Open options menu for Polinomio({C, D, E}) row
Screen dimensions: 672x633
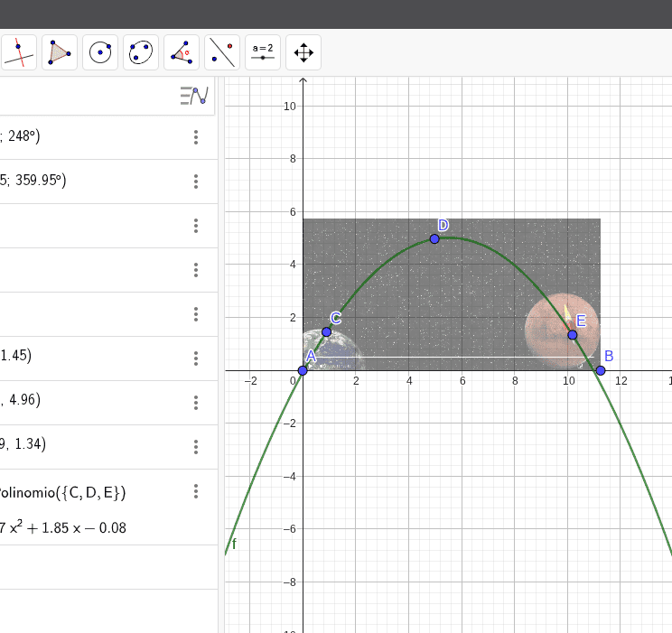[x=196, y=491]
